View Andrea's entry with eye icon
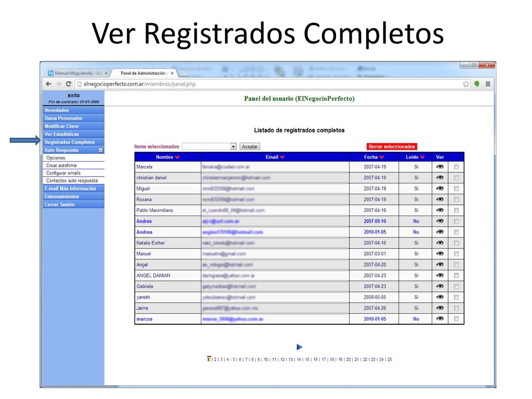Screen dimensions: 532x399 440,232
